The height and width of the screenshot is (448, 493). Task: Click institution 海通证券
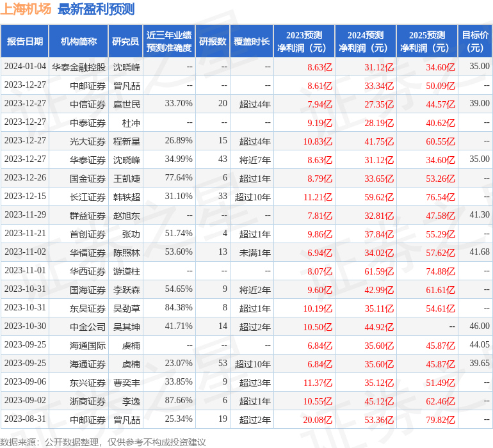(88, 364)
